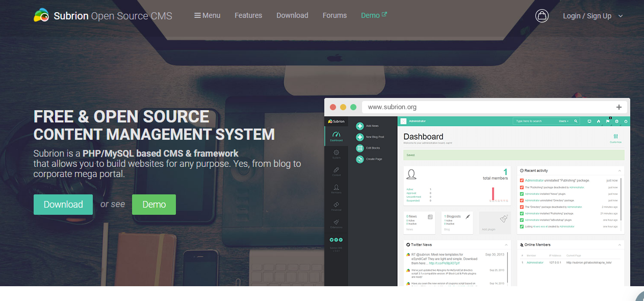The height and width of the screenshot is (301, 644).
Task: Visit the Forums link
Action: click(334, 15)
